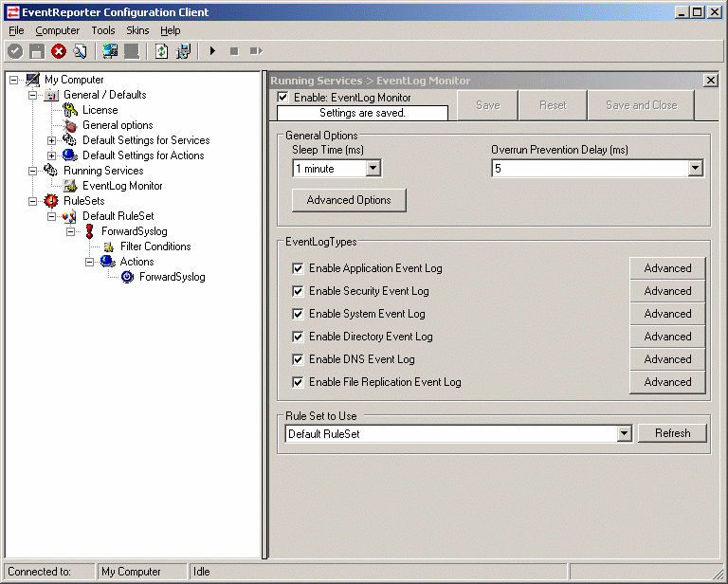Uncheck Enable DNS Event Log
This screenshot has width=728, height=584.
click(x=298, y=359)
